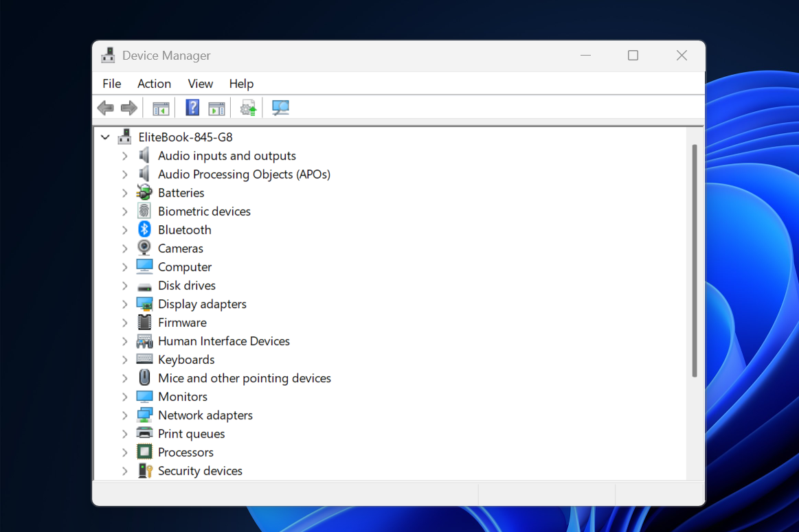799x532 pixels.
Task: Click the vertical scrollbar thumb
Action: [x=694, y=261]
